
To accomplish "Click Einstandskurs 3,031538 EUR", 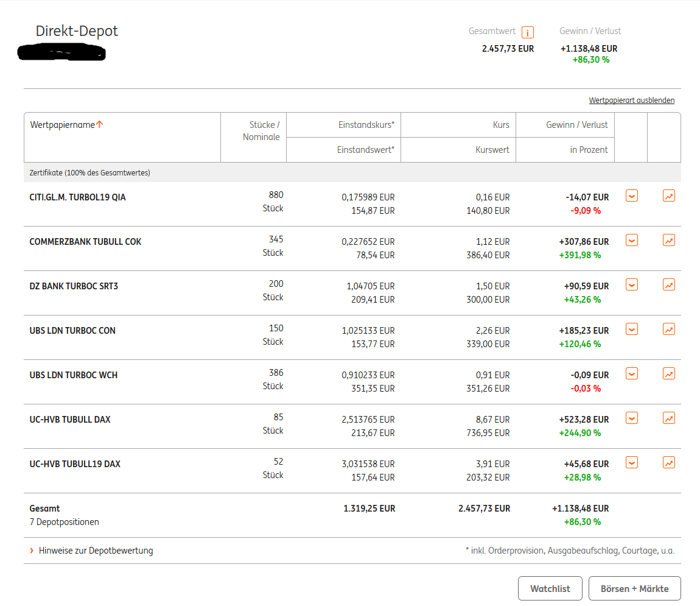I will tap(368, 464).
